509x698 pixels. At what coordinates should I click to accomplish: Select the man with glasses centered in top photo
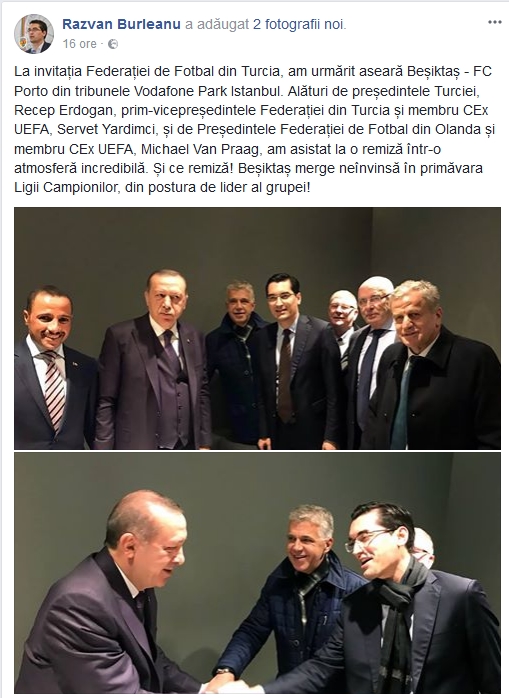pos(296,361)
